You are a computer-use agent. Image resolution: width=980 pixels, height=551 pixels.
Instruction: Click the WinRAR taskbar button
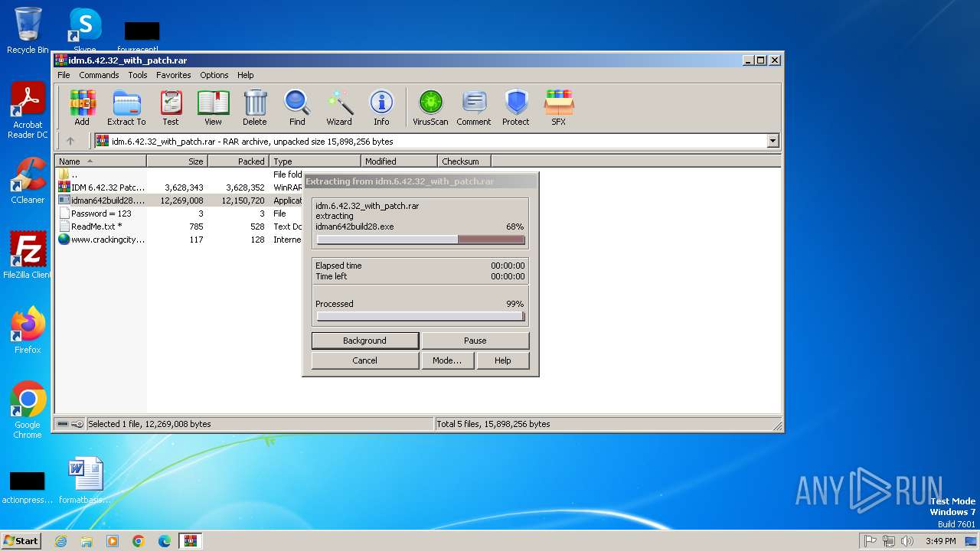(191, 541)
